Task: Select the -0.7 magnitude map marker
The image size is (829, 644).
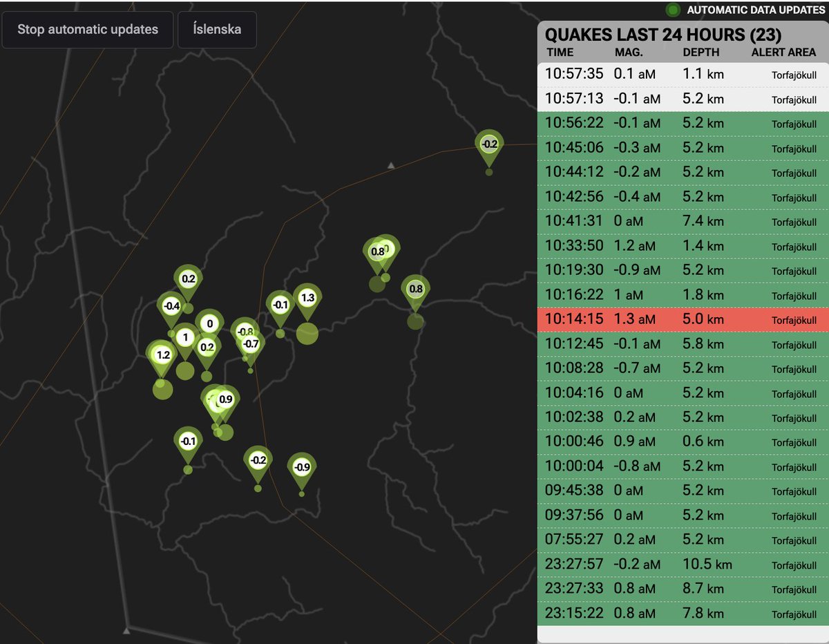Action: point(251,348)
